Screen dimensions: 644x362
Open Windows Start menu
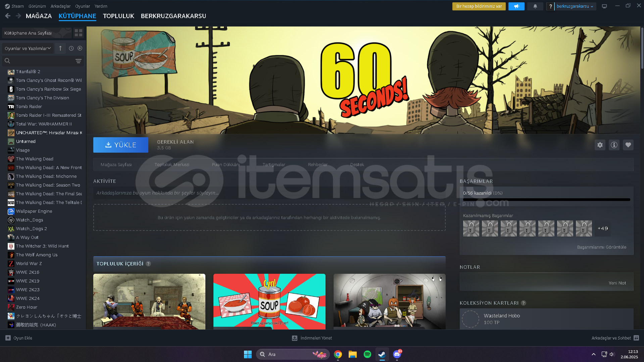click(x=248, y=354)
